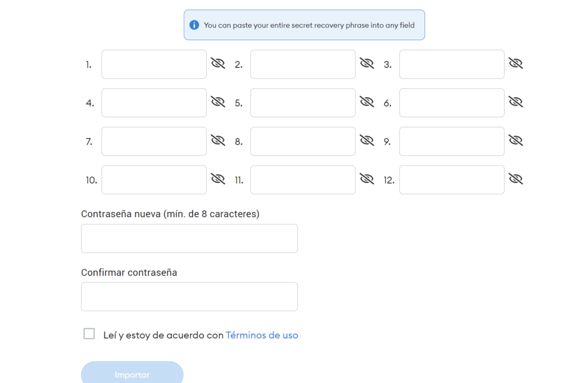Toggle eye icon beside word 3
588x383 pixels.
coord(516,63)
